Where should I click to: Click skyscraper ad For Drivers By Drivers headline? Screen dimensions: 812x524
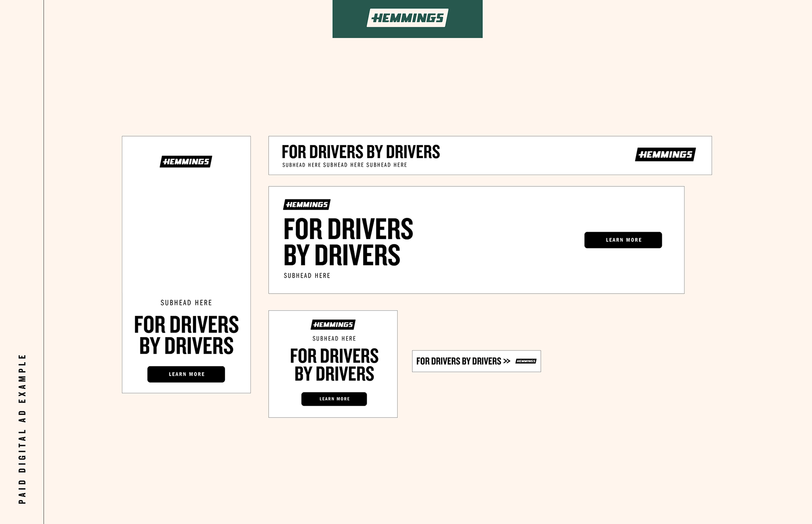[x=186, y=335]
